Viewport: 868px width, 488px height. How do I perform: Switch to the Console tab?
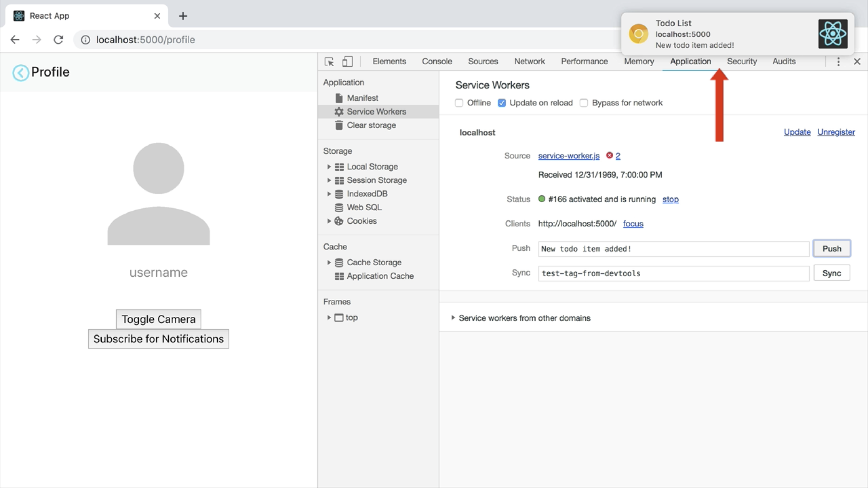[x=437, y=61]
